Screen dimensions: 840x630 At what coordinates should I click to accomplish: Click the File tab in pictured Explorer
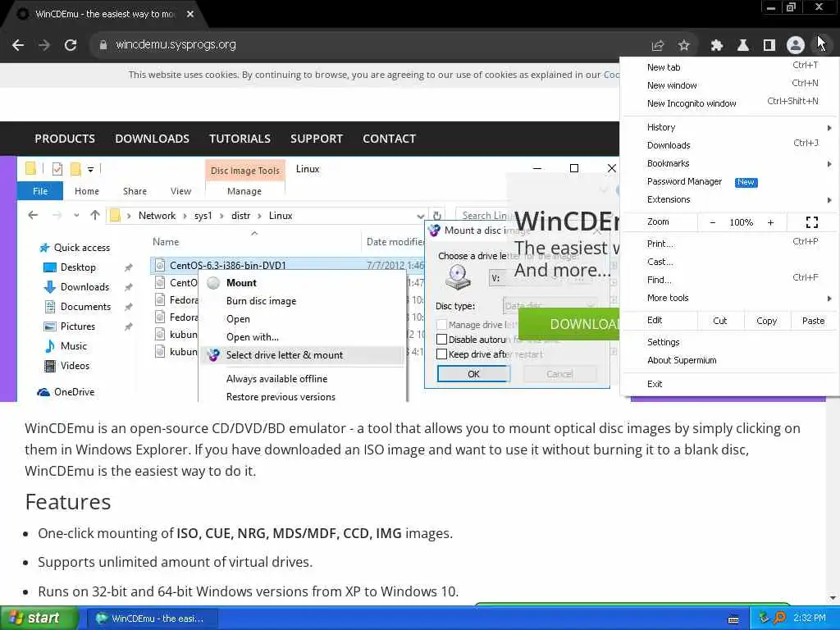pos(40,191)
